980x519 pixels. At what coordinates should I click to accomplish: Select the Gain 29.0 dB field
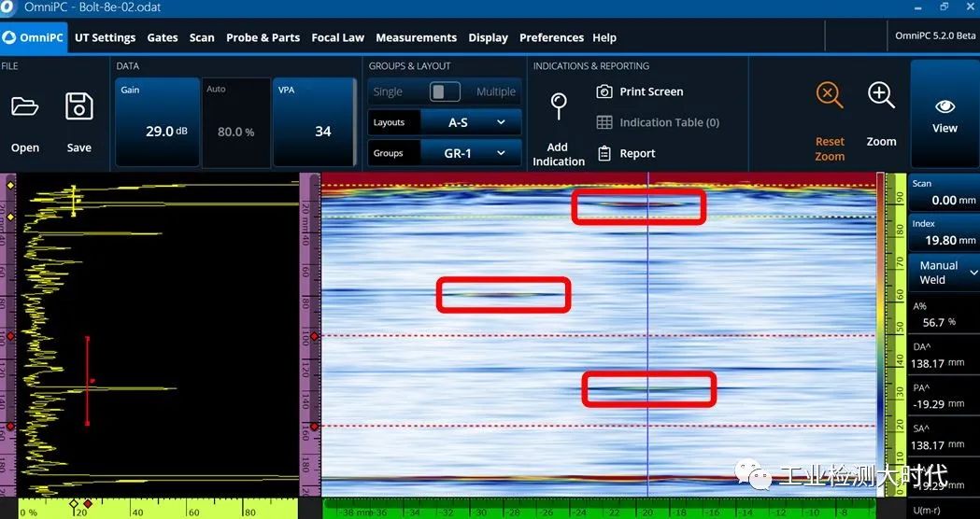tap(158, 121)
